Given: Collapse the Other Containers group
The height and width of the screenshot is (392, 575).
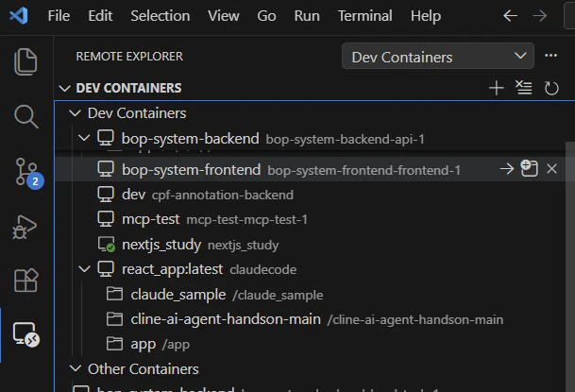Looking at the screenshot, I should click(76, 368).
